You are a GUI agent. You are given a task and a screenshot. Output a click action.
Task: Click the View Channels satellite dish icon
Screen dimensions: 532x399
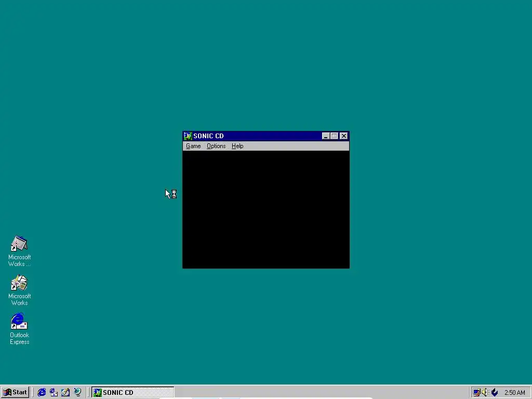coord(78,392)
